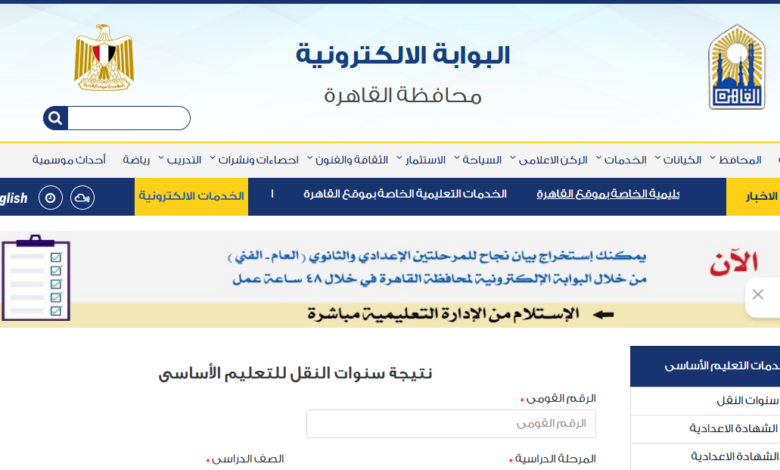Screen dimensions: 780x470
Task: Open the المحافظ menu
Action: click(x=740, y=160)
